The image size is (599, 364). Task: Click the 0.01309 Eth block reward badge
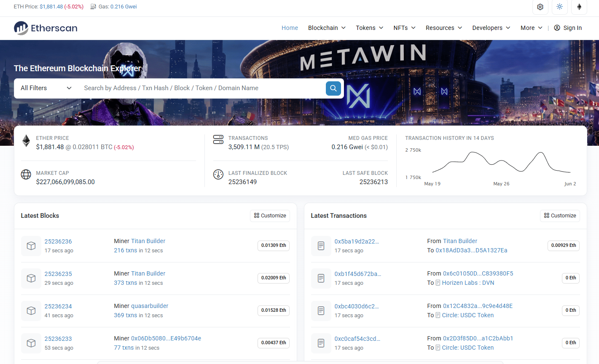[x=274, y=246]
